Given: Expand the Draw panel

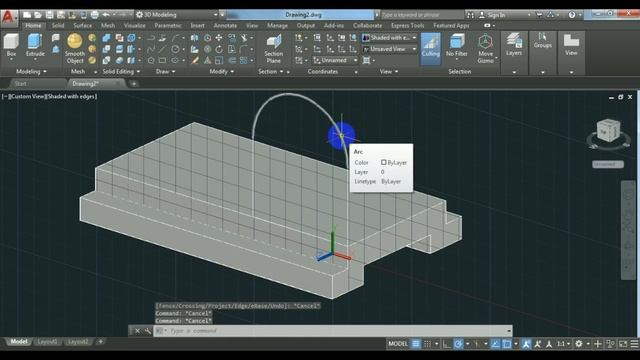Looking at the screenshot, I should [x=165, y=71].
